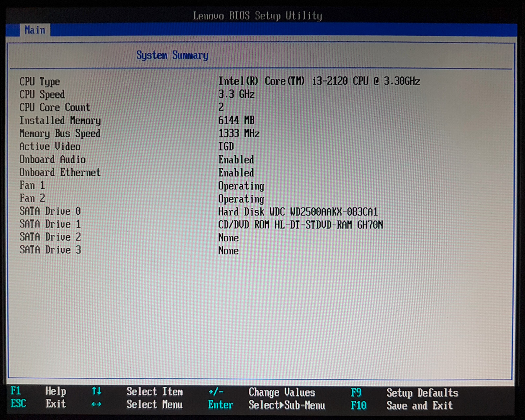Click Operating status of Fan 1
The width and height of the screenshot is (525, 420).
(241, 186)
